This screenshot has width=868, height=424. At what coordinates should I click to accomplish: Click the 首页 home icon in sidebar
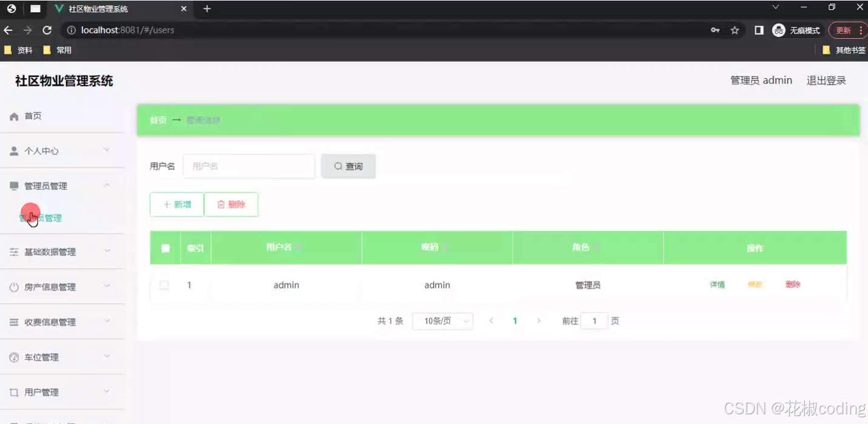coord(14,116)
